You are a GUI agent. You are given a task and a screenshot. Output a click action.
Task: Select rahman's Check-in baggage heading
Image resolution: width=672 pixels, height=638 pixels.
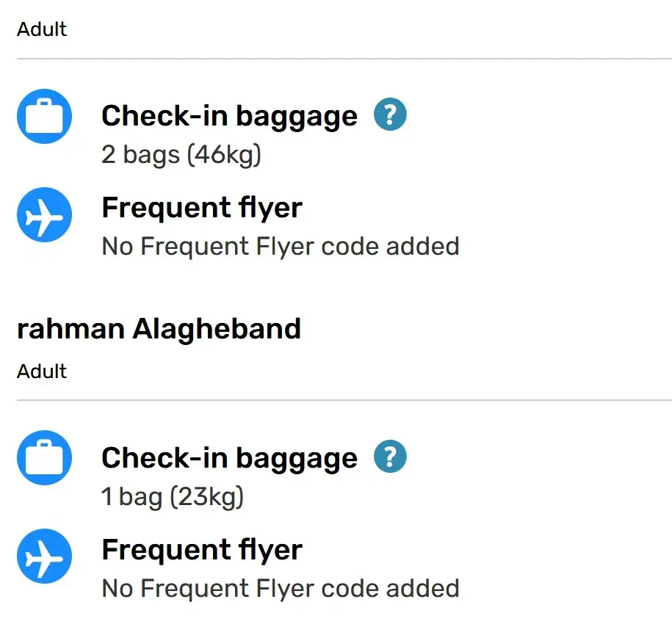pyautogui.click(x=229, y=458)
